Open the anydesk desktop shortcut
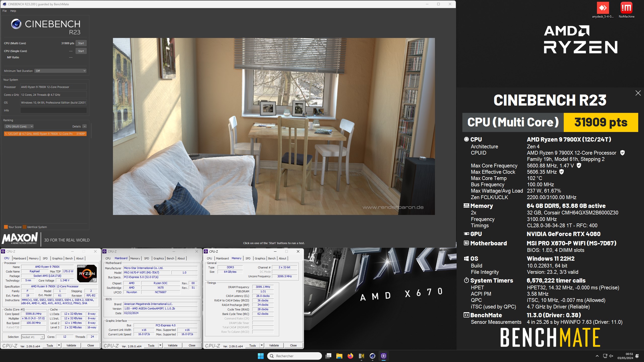The image size is (644, 362). (x=603, y=10)
